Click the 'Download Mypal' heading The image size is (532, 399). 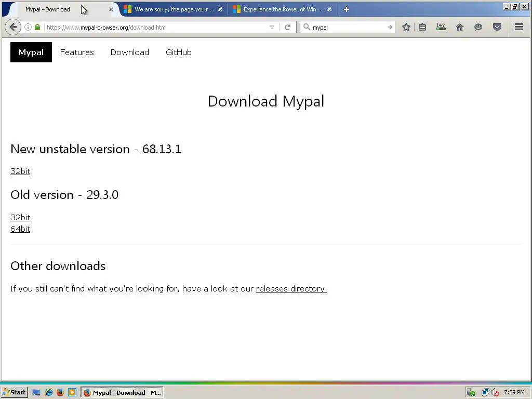266,101
